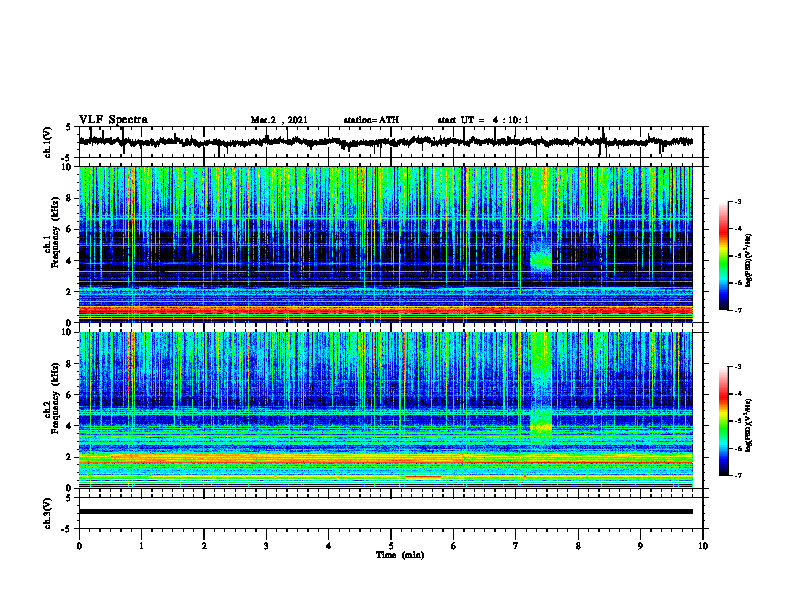Click time axis tick label 5
792x612 pixels.
tap(391, 546)
